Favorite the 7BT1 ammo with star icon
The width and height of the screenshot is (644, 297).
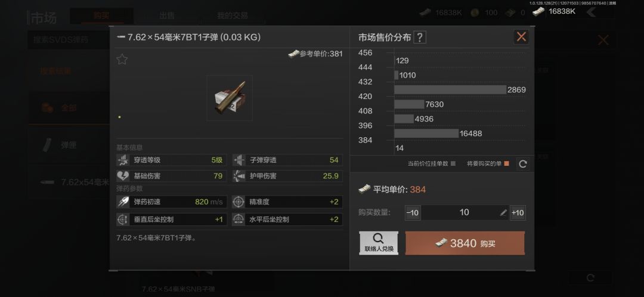click(x=122, y=60)
